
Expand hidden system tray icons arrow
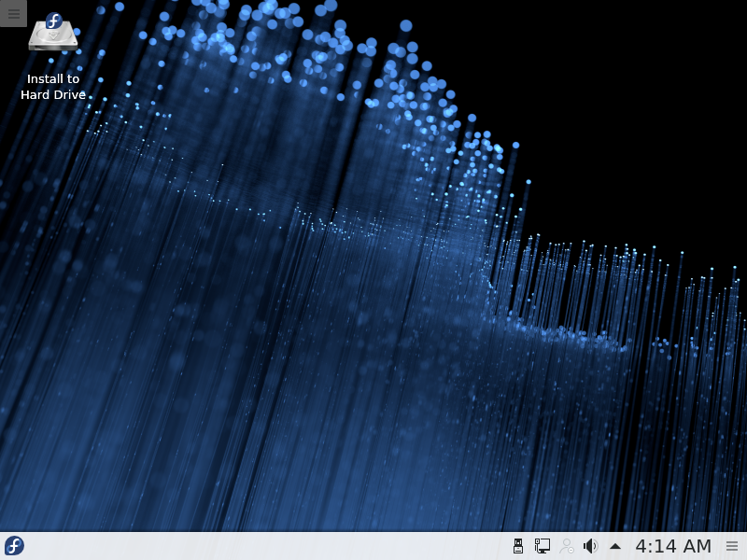click(x=614, y=546)
